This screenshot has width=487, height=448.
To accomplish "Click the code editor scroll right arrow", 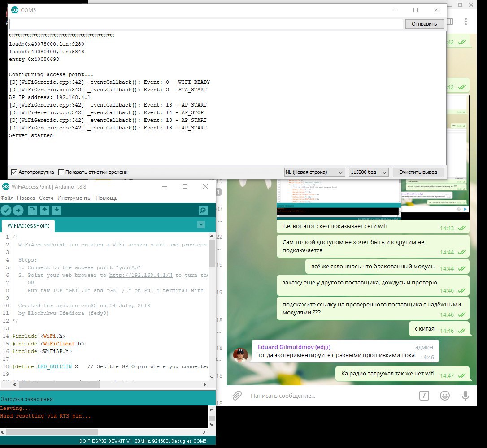I will tap(204, 384).
